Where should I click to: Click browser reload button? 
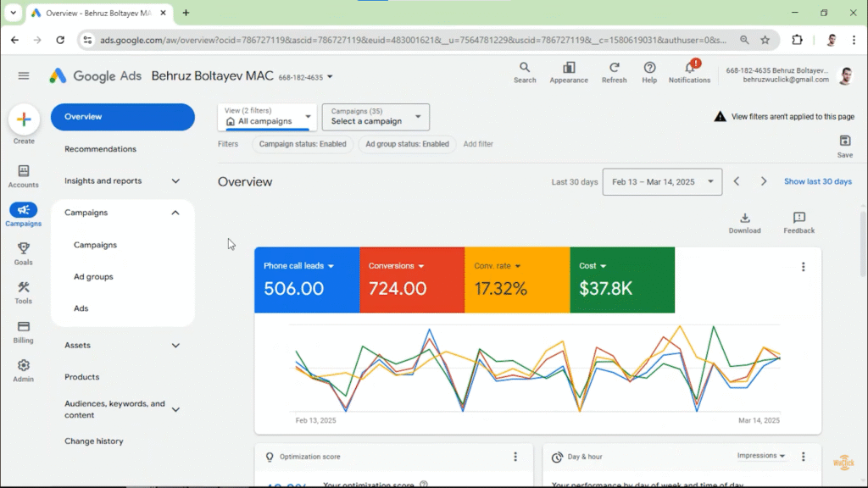tap(60, 40)
